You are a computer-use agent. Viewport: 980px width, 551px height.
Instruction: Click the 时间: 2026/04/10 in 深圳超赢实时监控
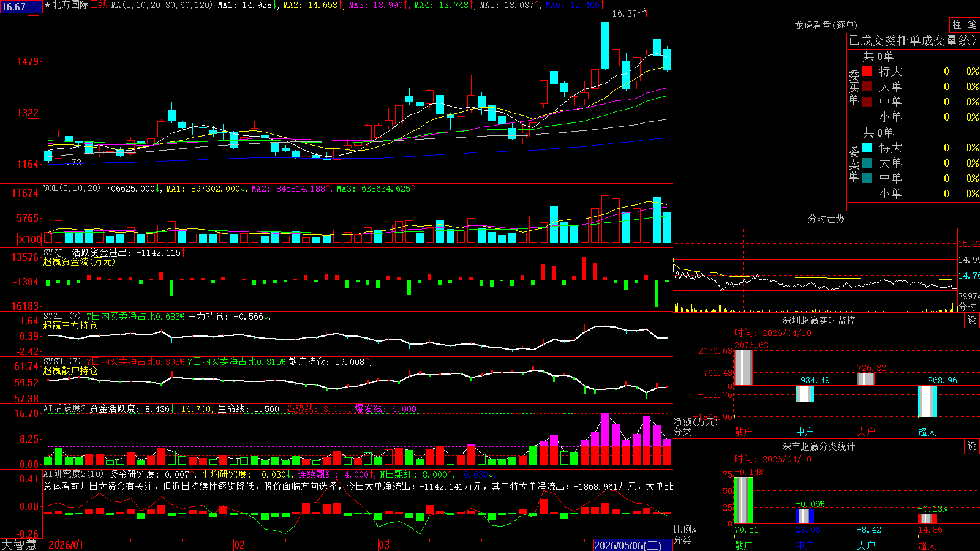click(773, 333)
